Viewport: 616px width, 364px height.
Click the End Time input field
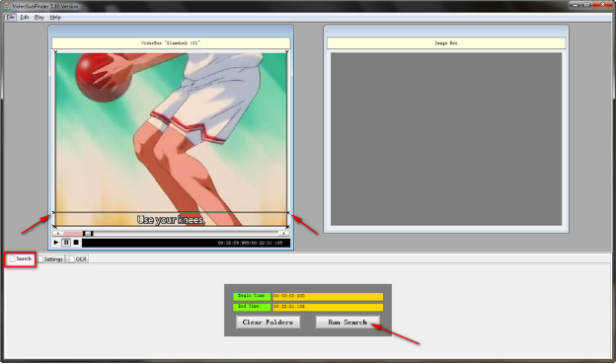(x=328, y=307)
